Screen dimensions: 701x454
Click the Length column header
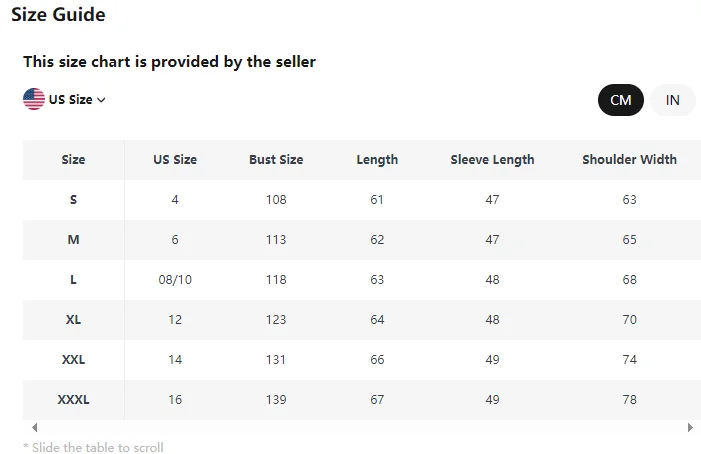click(377, 160)
